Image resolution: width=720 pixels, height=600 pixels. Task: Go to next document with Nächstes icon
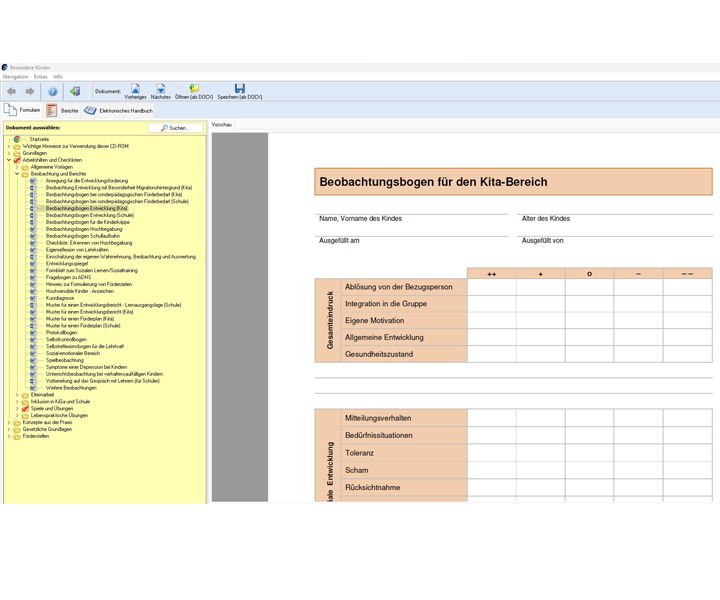point(161,91)
